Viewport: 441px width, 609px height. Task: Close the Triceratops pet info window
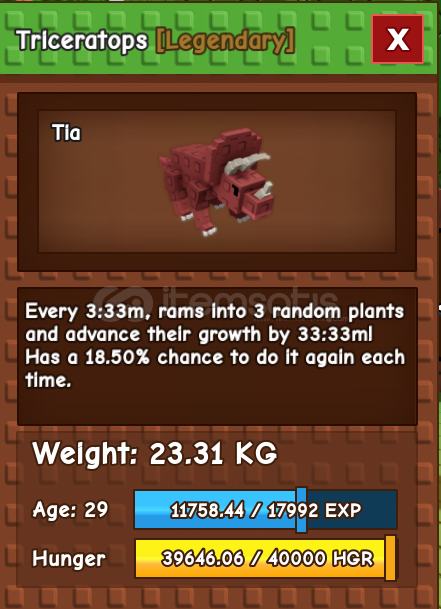[x=397, y=39]
